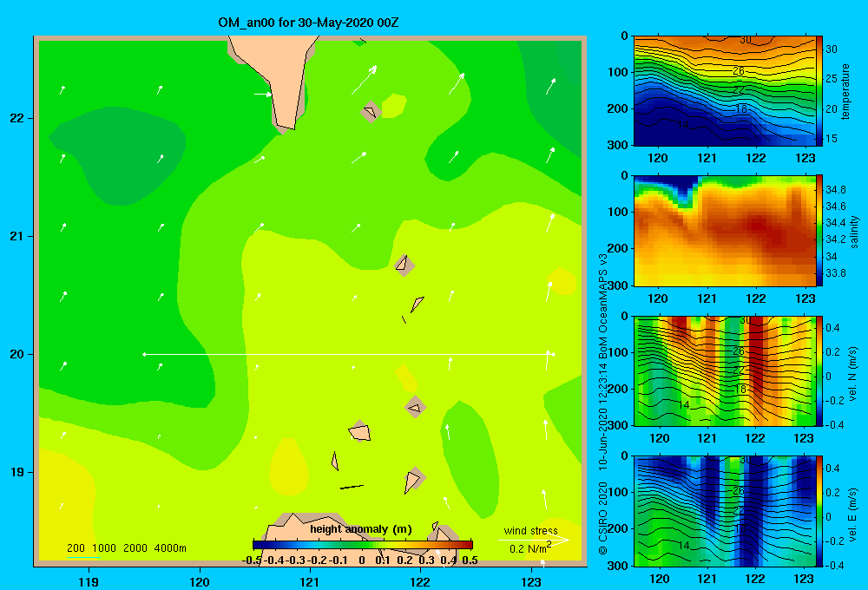Select the 'height anomaly (m)' legend title
The width and height of the screenshot is (868, 590).
tap(361, 529)
